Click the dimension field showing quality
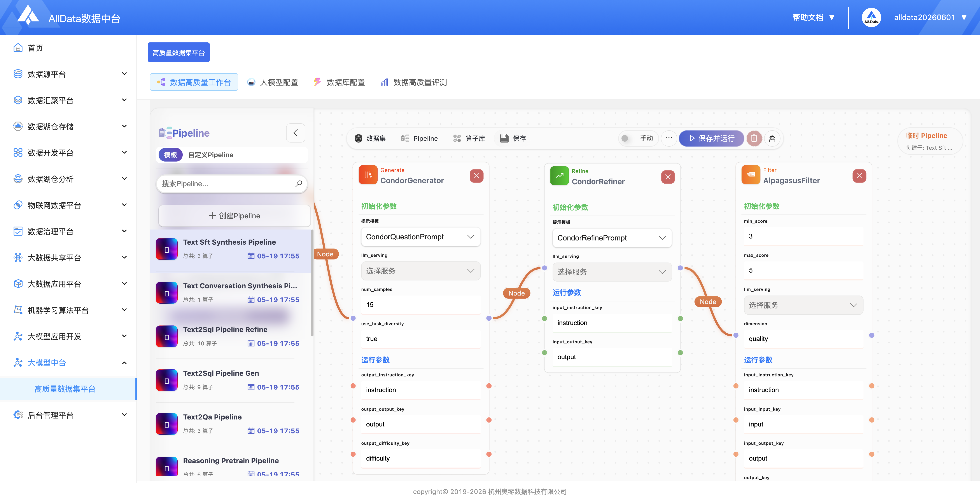 (803, 339)
